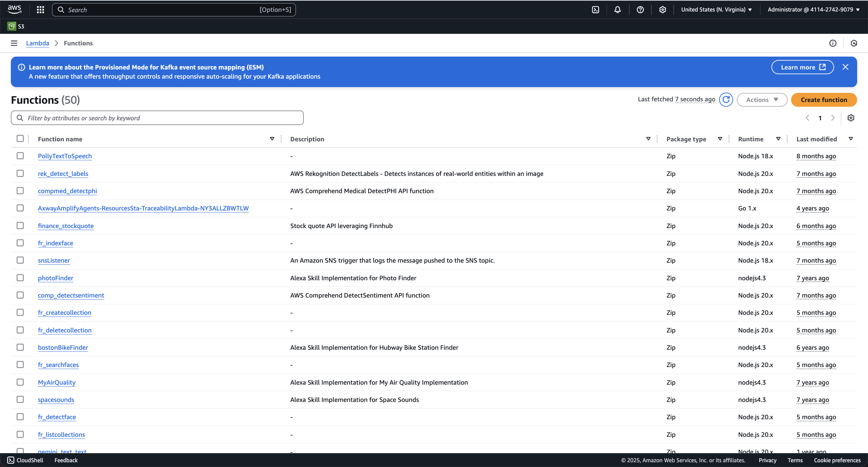Click the Create function button
868x467 pixels.
pyautogui.click(x=824, y=100)
